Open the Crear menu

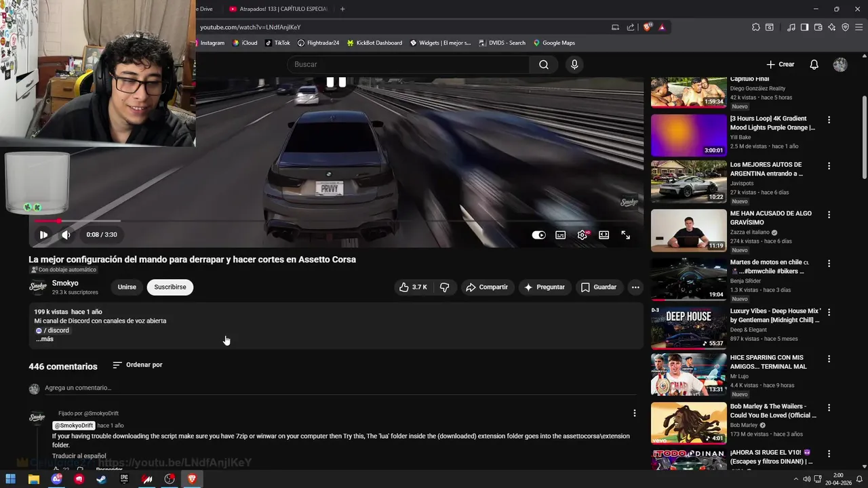780,64
